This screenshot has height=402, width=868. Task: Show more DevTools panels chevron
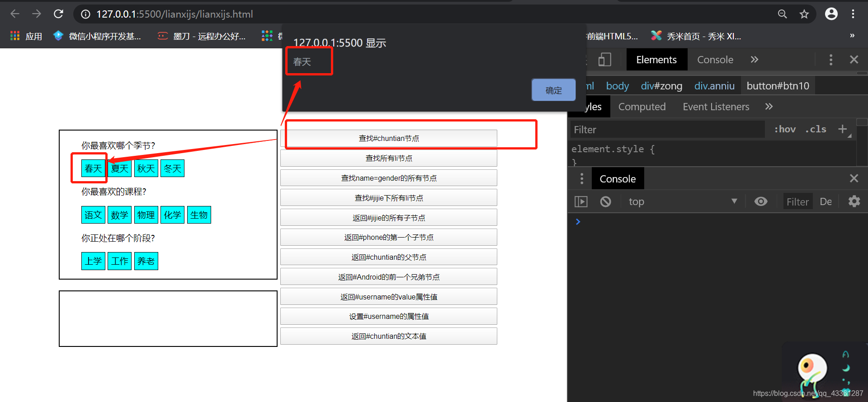click(755, 60)
